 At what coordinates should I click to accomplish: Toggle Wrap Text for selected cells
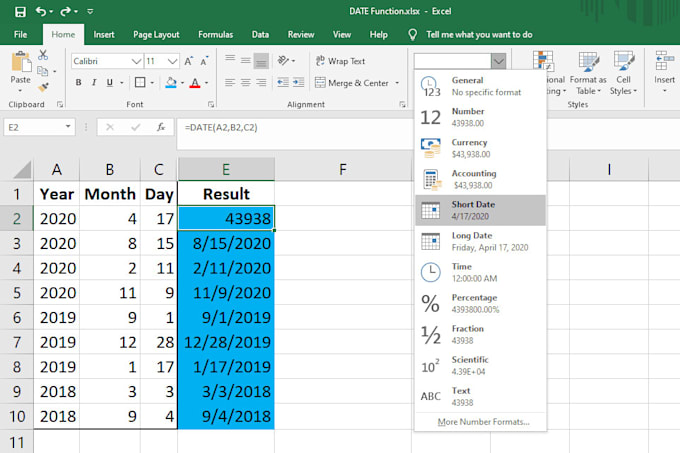click(339, 61)
